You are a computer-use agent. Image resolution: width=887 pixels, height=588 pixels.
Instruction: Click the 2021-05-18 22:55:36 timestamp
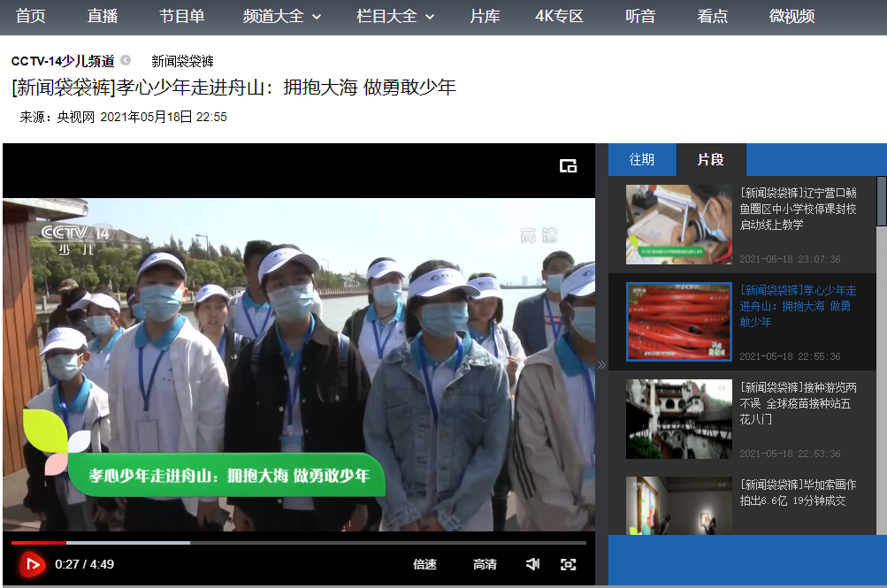point(790,356)
